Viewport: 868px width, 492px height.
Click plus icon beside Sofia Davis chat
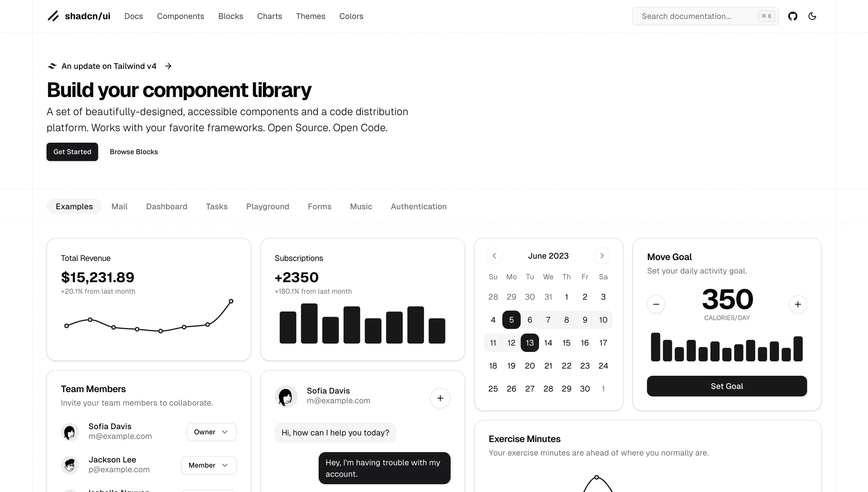pos(440,398)
